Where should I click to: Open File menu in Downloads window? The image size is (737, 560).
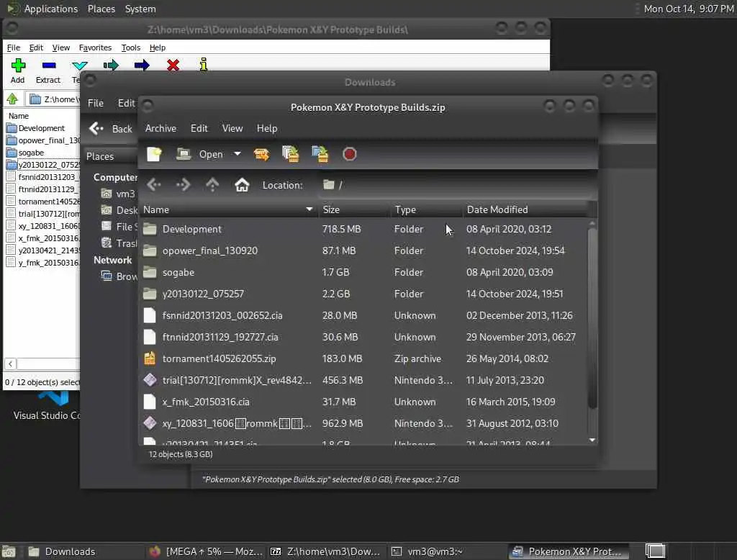96,103
